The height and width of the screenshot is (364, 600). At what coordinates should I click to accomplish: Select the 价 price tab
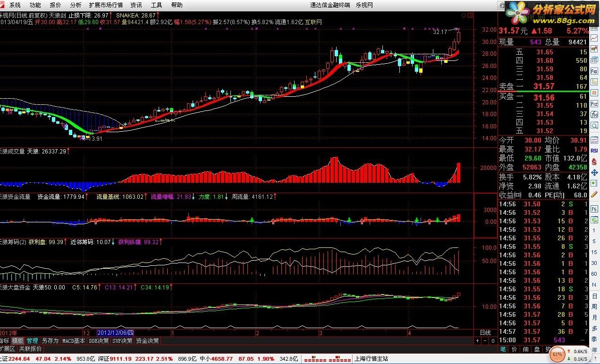tap(514, 349)
